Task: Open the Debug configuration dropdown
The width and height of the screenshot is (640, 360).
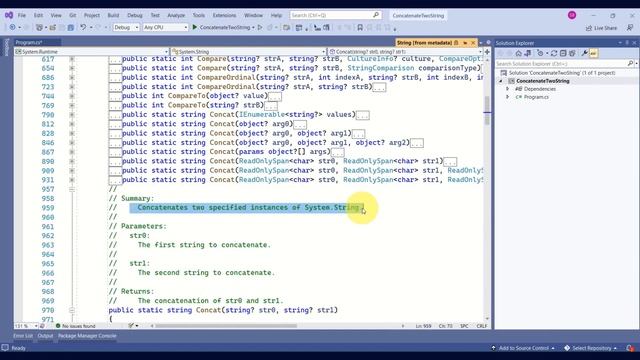Action: [126, 27]
